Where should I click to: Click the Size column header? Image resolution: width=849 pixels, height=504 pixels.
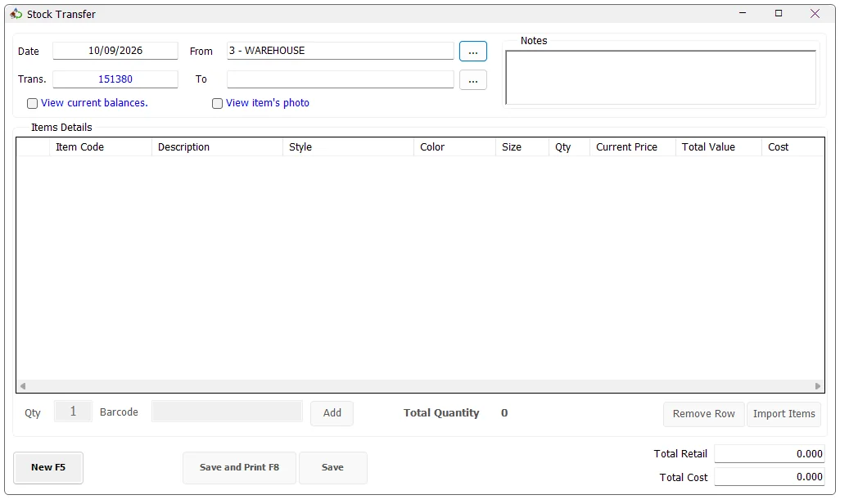pos(522,147)
